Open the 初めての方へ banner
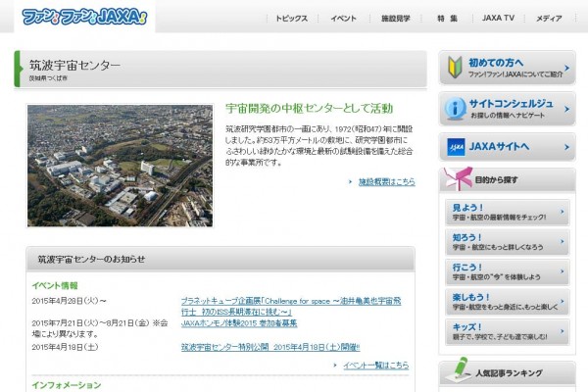Image resolution: width=588 pixels, height=392 pixels. coord(507,68)
